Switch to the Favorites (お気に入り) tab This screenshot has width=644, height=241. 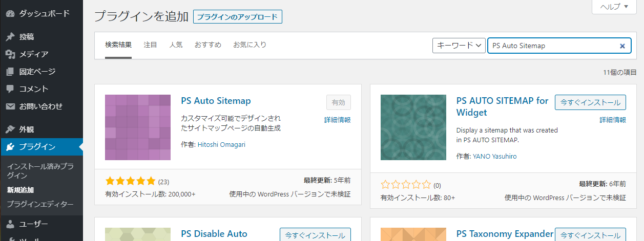tap(250, 45)
